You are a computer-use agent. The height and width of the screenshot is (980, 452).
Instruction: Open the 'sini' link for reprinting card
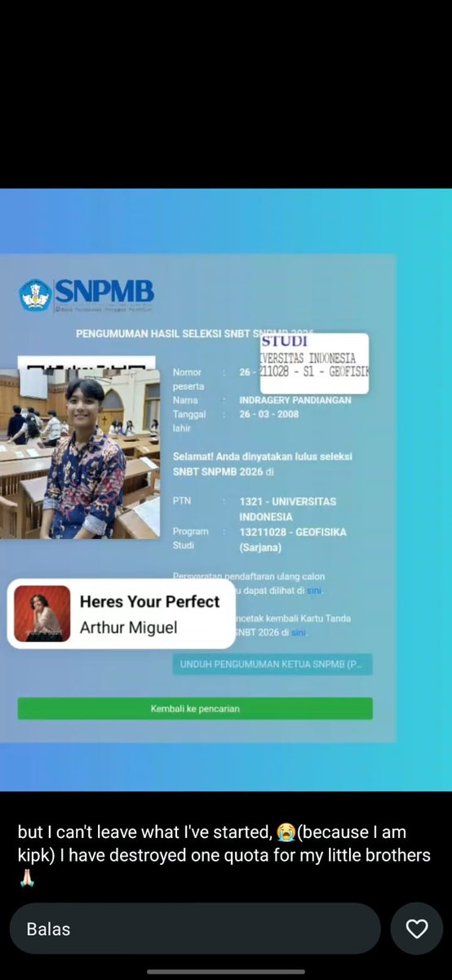pyautogui.click(x=299, y=633)
